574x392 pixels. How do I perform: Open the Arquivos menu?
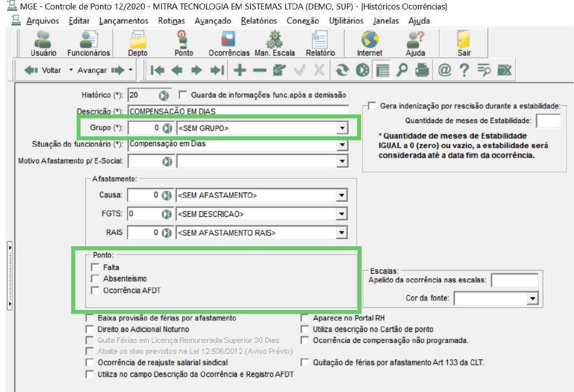pos(42,21)
